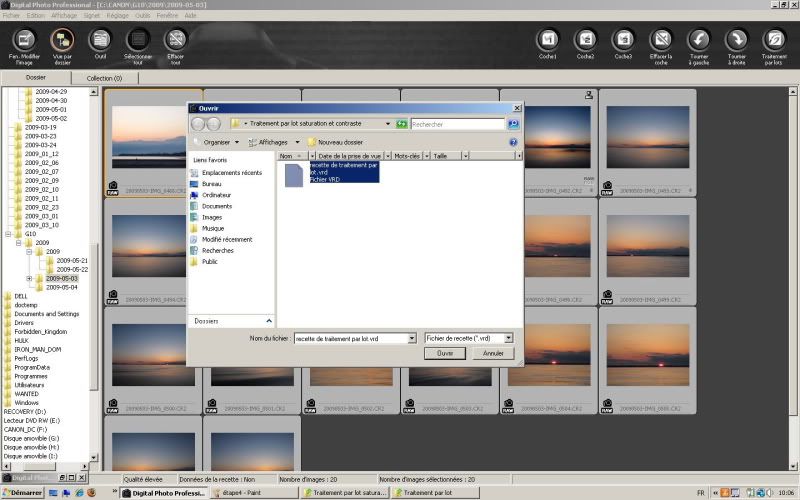
Task: Select thumbnail IMG_0493.CR2
Action: click(x=648, y=144)
